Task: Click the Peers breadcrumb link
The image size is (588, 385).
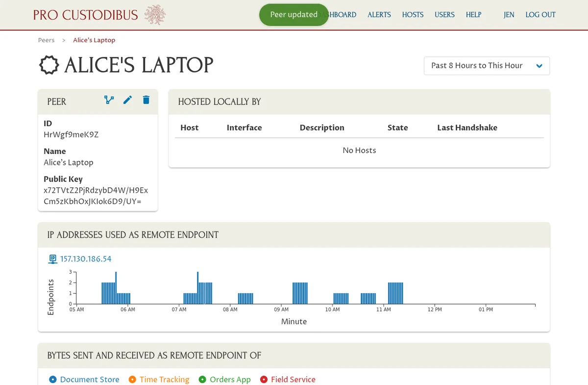Action: coord(47,40)
